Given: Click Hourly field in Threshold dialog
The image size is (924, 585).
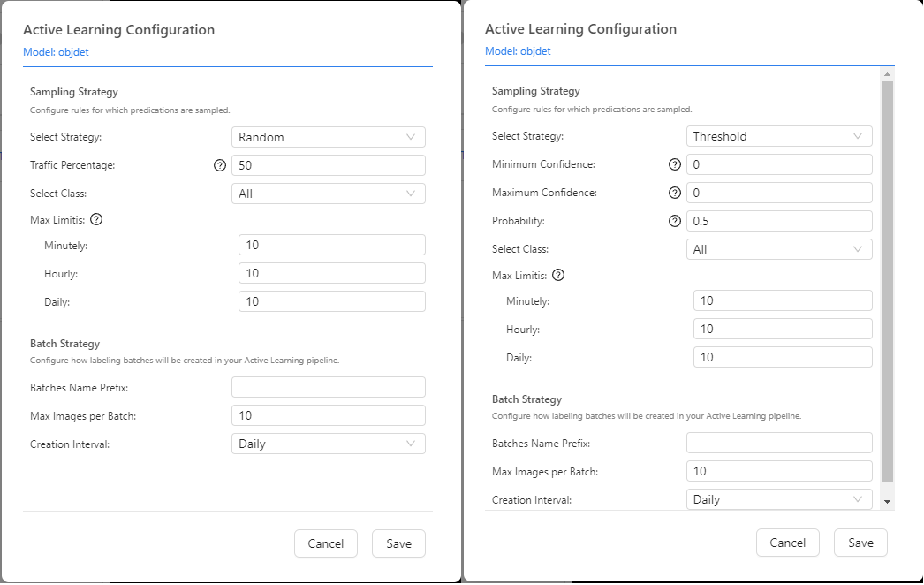Looking at the screenshot, I should pyautogui.click(x=783, y=329).
